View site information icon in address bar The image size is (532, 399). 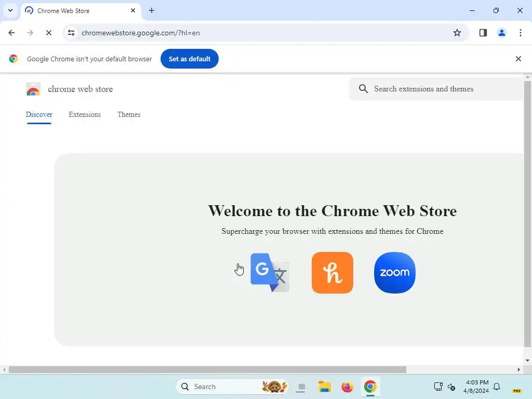tap(71, 33)
